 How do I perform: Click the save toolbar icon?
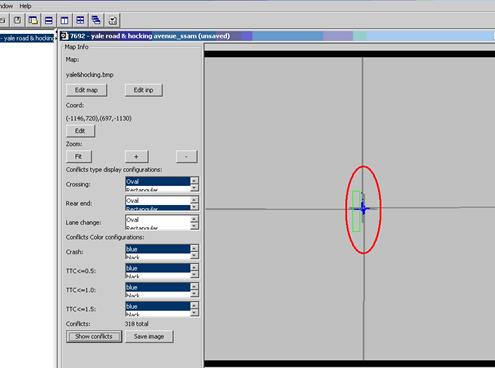click(17, 20)
